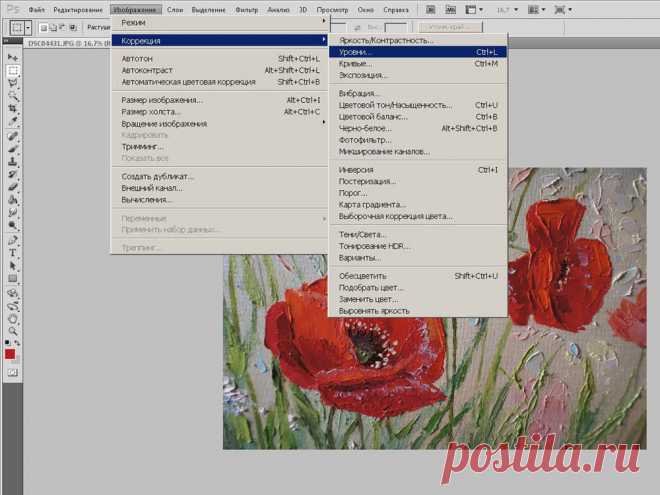660x495 pixels.
Task: Choose Автотон command
Action: click(x=220, y=59)
